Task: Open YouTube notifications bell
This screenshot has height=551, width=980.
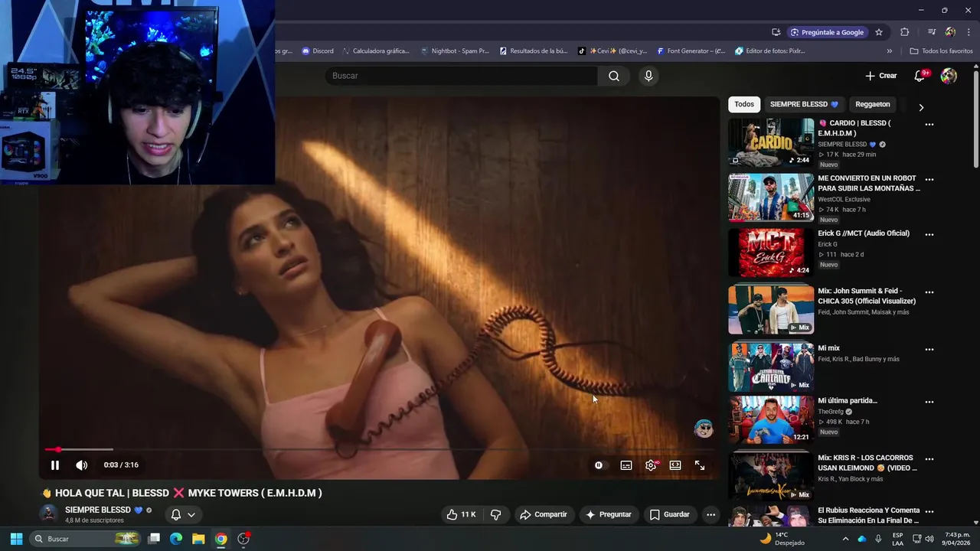Action: click(x=920, y=76)
